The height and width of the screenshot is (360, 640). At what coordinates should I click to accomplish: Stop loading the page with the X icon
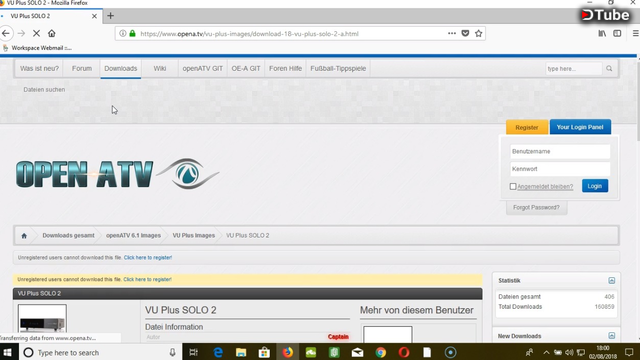pos(36,33)
